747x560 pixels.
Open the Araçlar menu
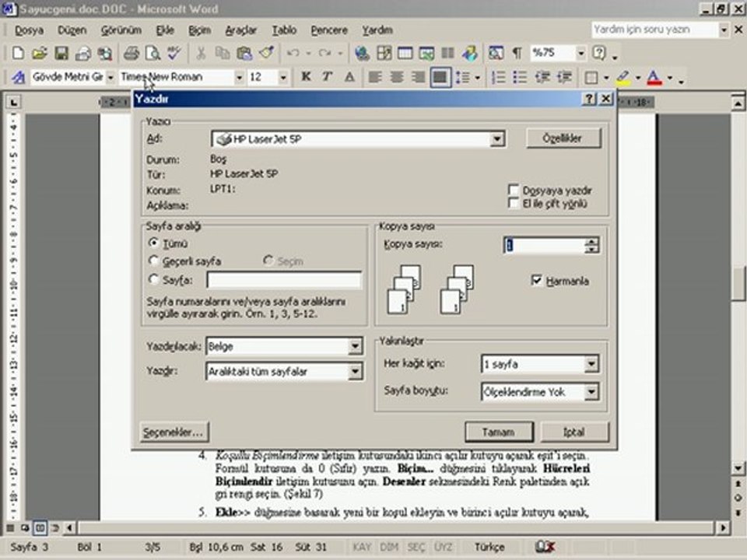click(240, 30)
